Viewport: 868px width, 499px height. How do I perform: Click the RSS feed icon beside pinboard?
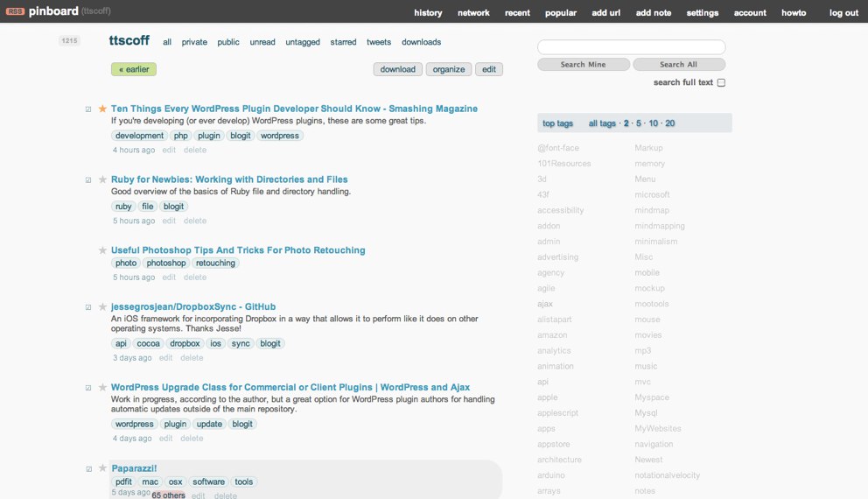coord(14,13)
